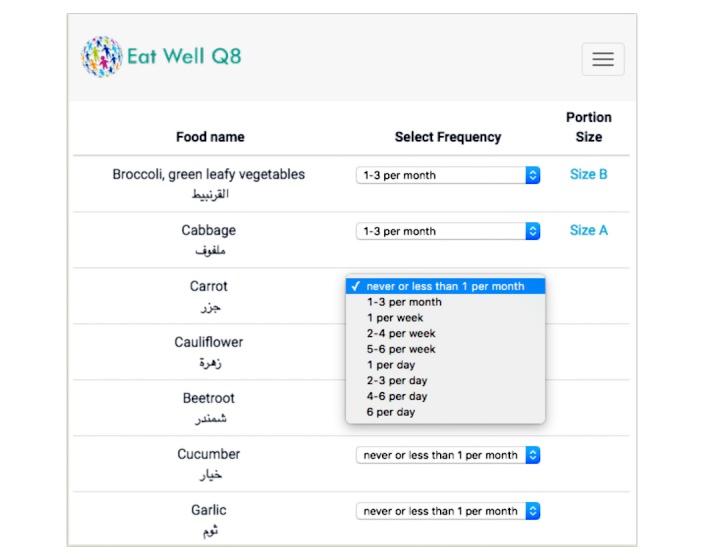
Task: Choose '1-3 per month' from open list
Action: pos(404,302)
